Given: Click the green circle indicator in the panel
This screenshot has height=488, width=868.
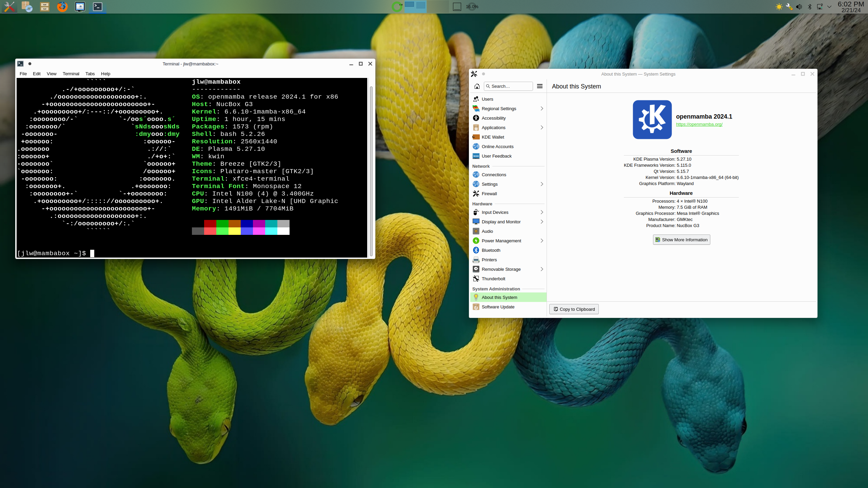Looking at the screenshot, I should point(397,6).
